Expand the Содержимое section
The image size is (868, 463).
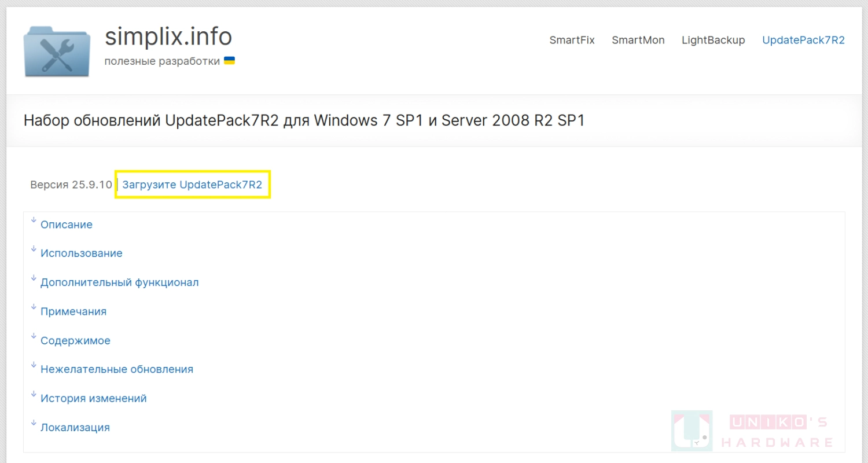coord(75,341)
